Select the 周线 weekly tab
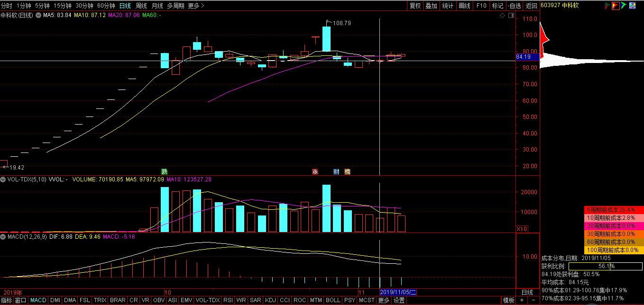The image size is (644, 305). tap(141, 6)
